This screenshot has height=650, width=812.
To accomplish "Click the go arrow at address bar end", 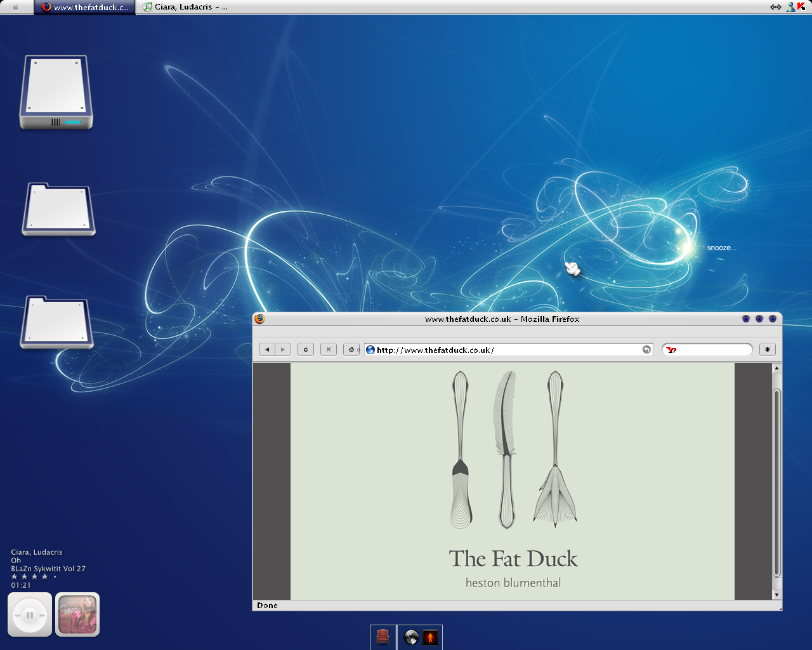I will (x=646, y=350).
